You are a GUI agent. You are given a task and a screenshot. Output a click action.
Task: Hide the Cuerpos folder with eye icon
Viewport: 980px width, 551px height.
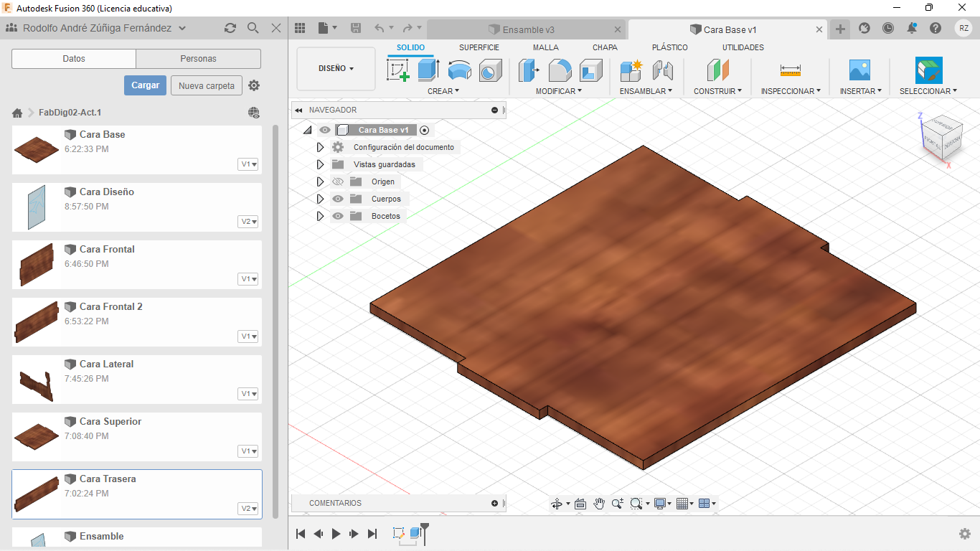coord(338,199)
